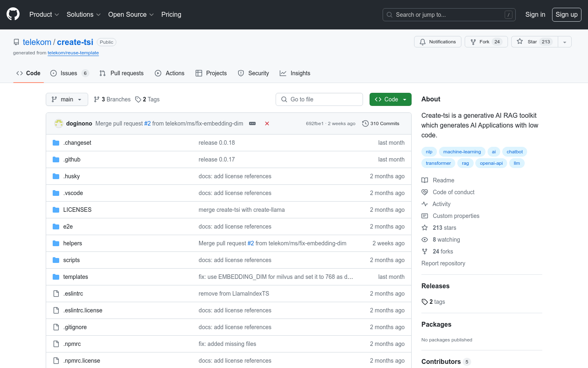
Task: Open the Product menu
Action: (44, 14)
